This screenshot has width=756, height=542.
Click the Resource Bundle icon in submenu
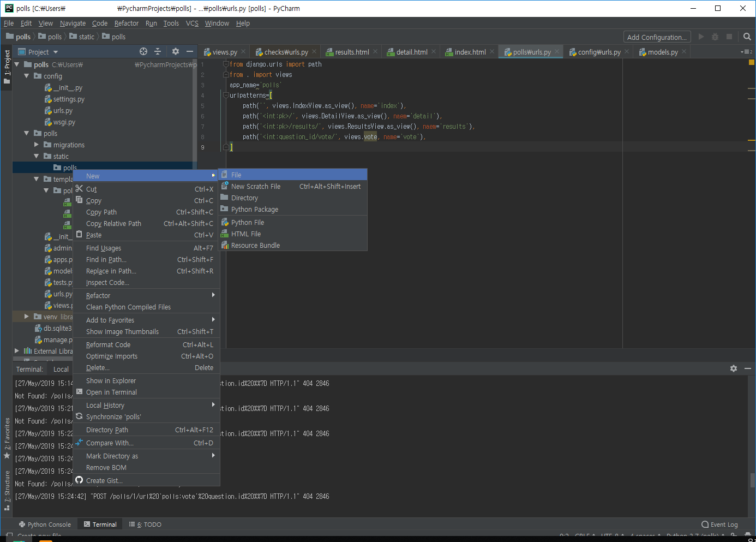pyautogui.click(x=225, y=245)
